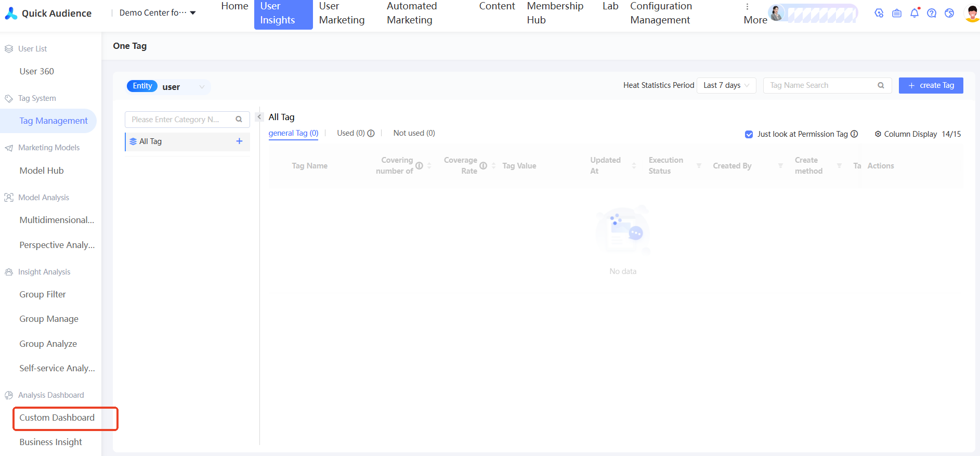
Task: Open Column Display settings gear
Action: (878, 134)
